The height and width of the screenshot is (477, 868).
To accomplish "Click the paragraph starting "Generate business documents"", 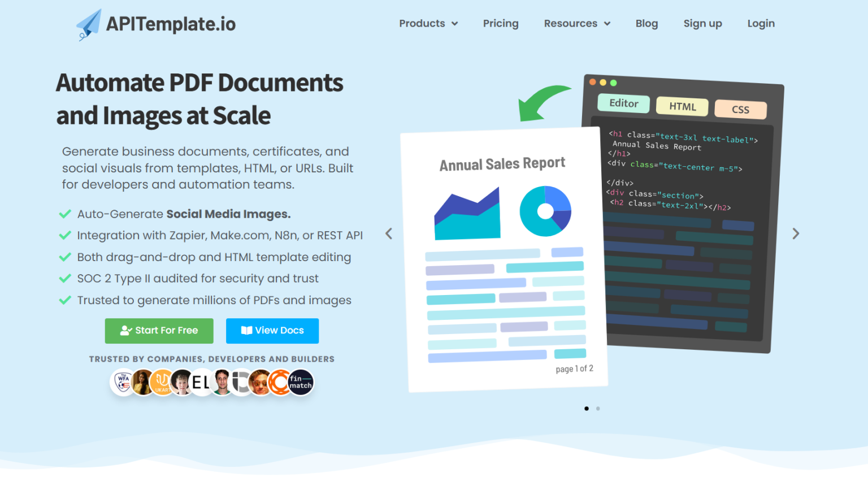I will coord(208,168).
